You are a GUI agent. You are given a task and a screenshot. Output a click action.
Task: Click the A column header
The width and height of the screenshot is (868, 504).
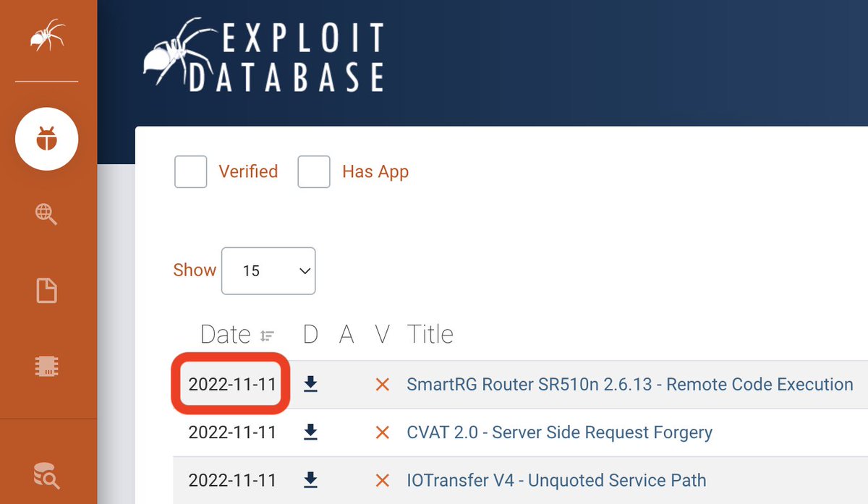point(346,334)
